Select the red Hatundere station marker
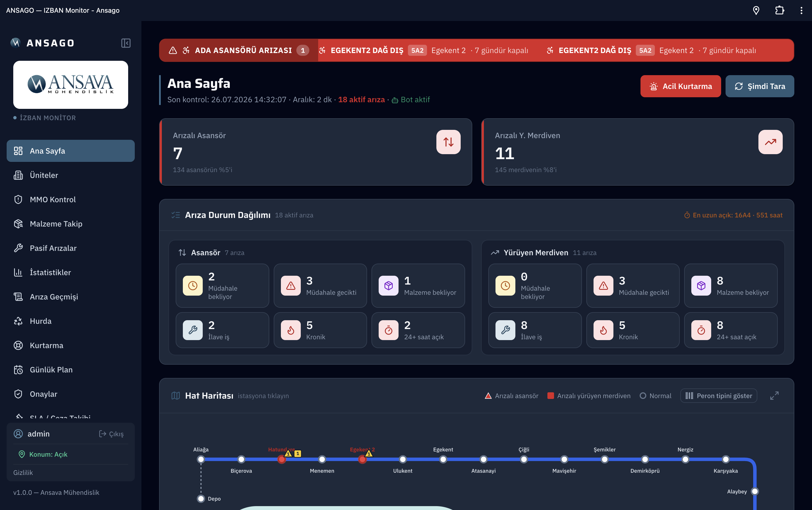The height and width of the screenshot is (510, 812). coord(281,459)
